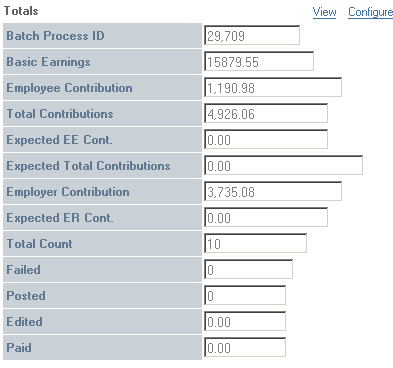Focus the Posted count field
Image resolution: width=393 pixels, height=368 pixels.
tap(245, 295)
